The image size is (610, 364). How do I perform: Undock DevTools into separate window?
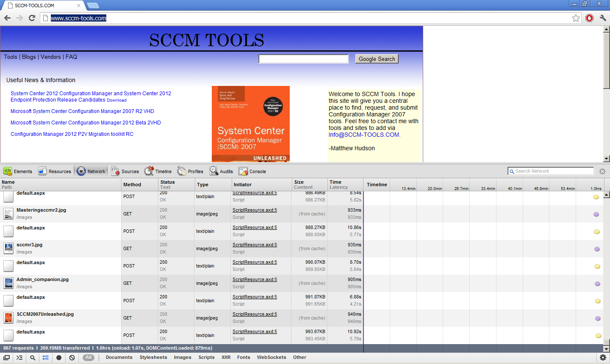pos(7,358)
